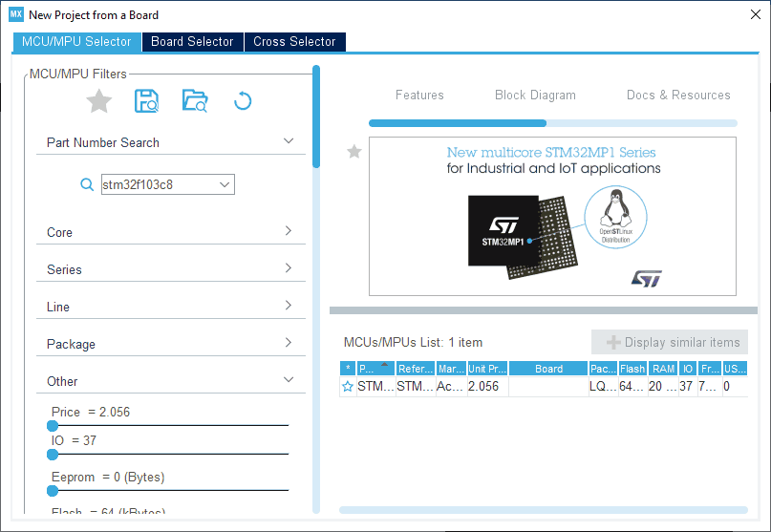Sort by Frequency column header
Screen dimensions: 771x532
710,369
